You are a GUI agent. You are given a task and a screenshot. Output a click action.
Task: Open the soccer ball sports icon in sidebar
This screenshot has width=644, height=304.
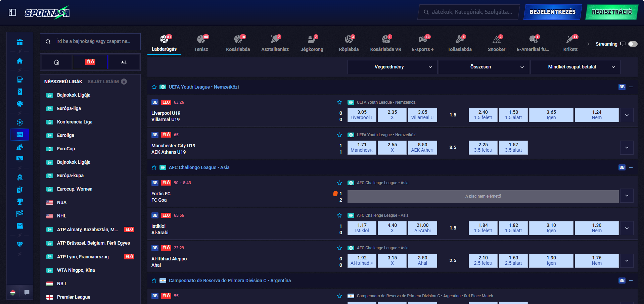coord(20,122)
